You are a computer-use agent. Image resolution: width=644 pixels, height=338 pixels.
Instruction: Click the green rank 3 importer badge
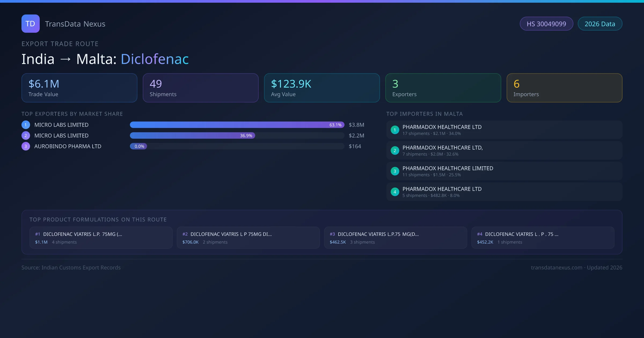click(395, 171)
